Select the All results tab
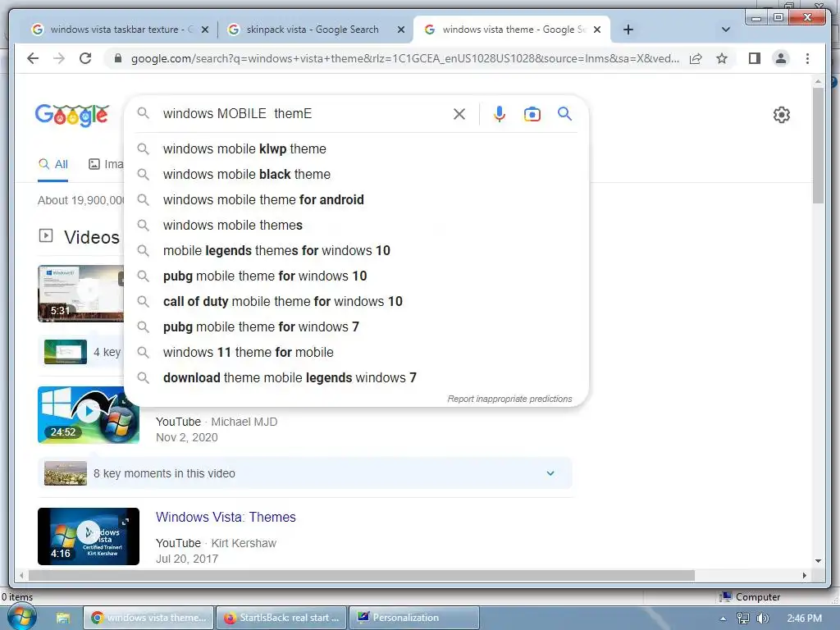The width and height of the screenshot is (840, 630). tap(53, 164)
